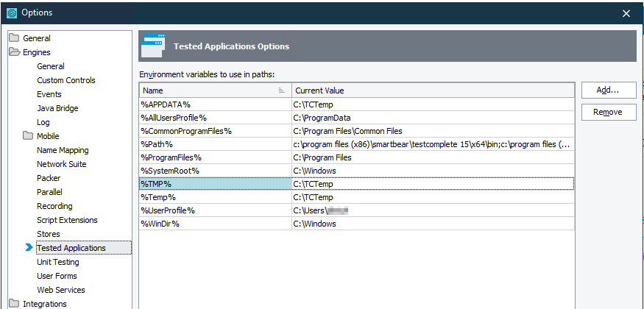Click the blue arrow beside Tested Applications
Screen dimensions: 644x309
click(29, 248)
